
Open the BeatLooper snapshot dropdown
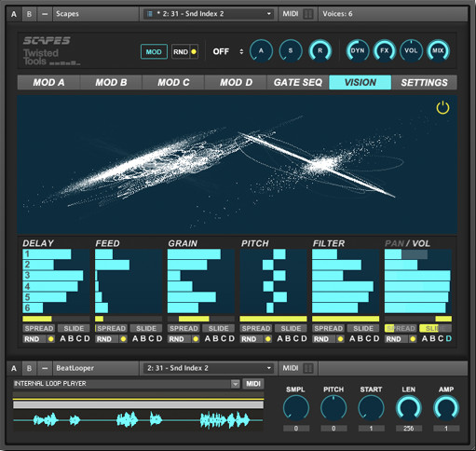point(209,368)
